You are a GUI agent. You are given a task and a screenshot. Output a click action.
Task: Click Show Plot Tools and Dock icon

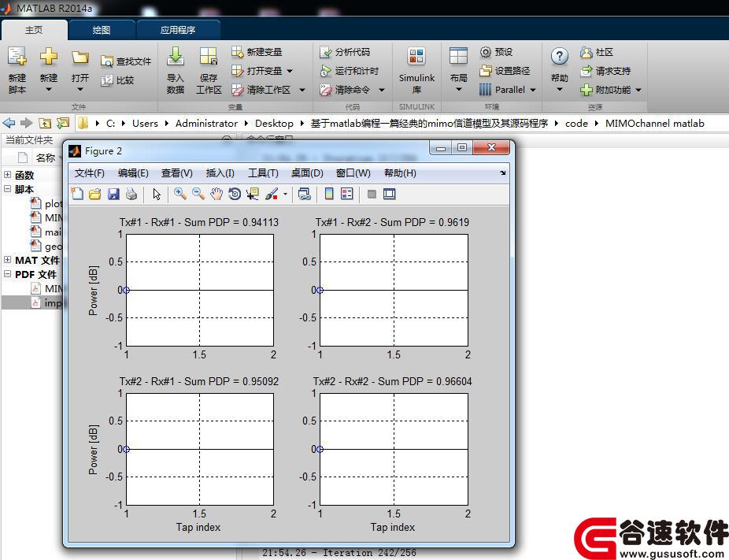click(x=389, y=194)
